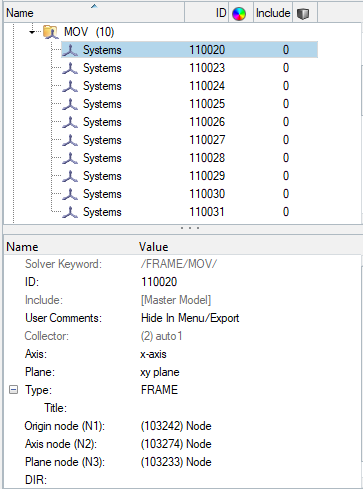Image resolution: width=363 pixels, height=489 pixels.
Task: Select Systems row with ID 110024
Action: pyautogui.click(x=189, y=86)
